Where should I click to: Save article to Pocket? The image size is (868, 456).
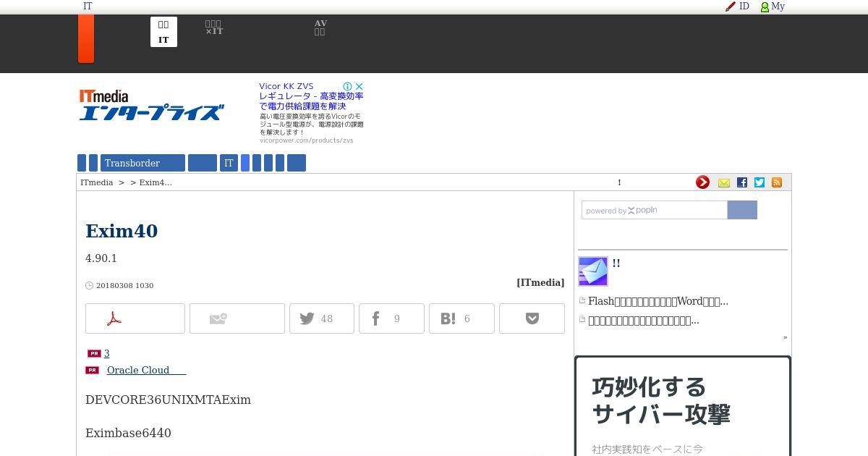coord(532,318)
